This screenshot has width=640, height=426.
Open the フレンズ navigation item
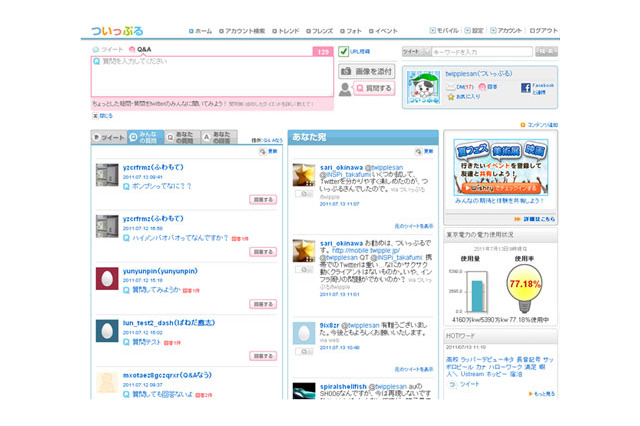(x=320, y=31)
